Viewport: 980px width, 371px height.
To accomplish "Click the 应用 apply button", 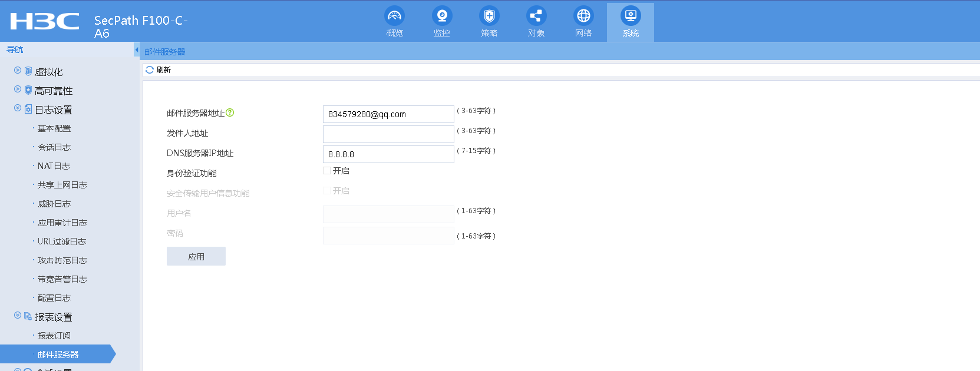I will click(x=196, y=256).
